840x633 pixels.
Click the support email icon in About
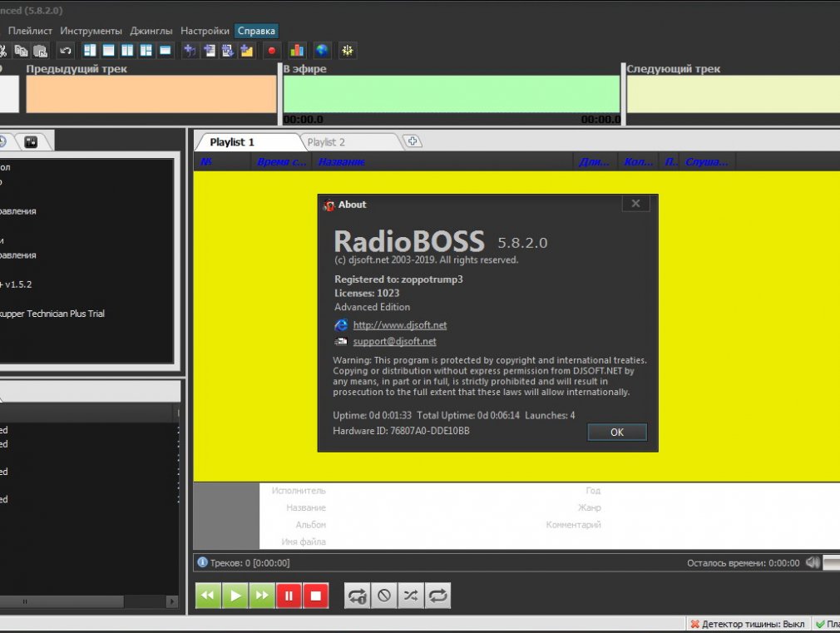(341, 341)
